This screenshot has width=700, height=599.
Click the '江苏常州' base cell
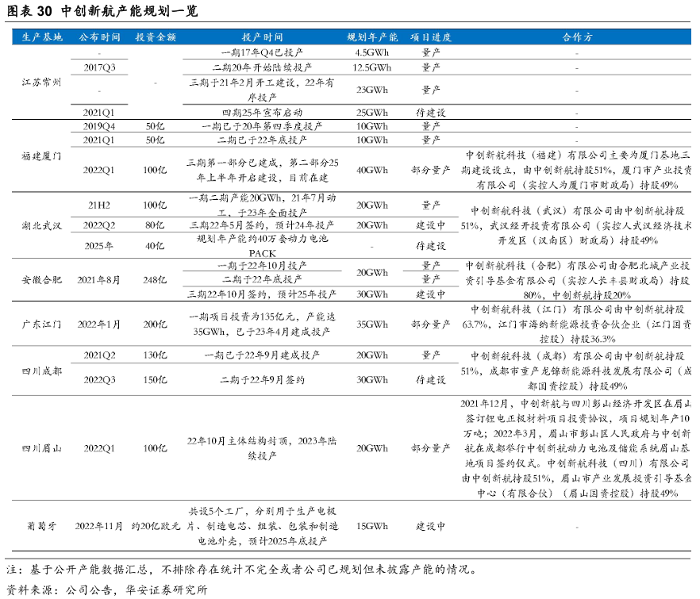(x=41, y=83)
